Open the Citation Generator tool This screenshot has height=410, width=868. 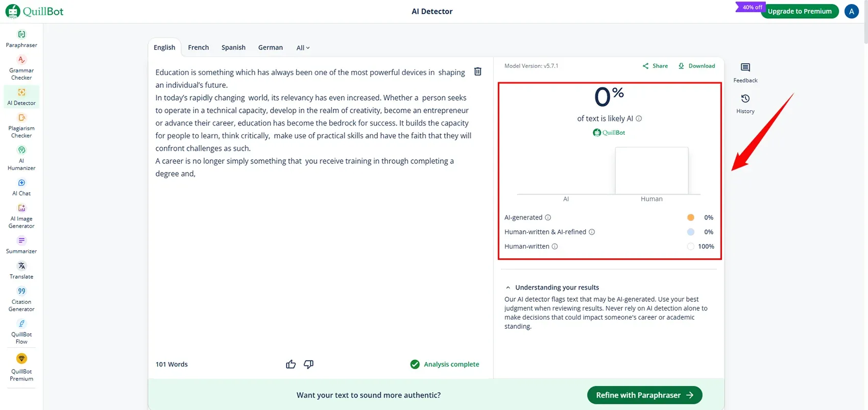(21, 299)
